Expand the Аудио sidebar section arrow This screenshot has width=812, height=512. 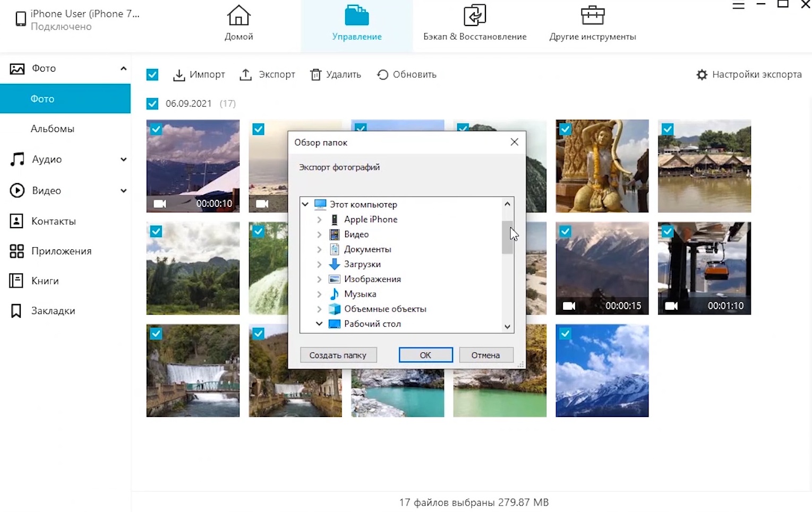coord(123,160)
